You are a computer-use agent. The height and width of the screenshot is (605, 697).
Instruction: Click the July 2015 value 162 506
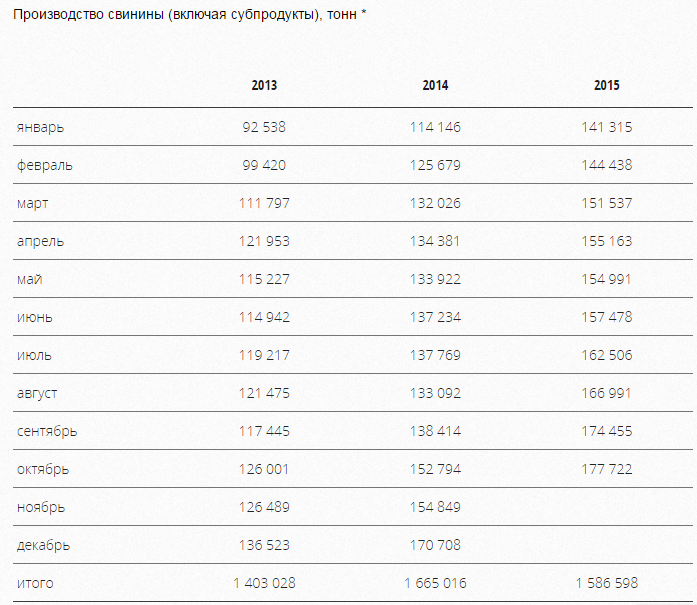[x=606, y=355]
